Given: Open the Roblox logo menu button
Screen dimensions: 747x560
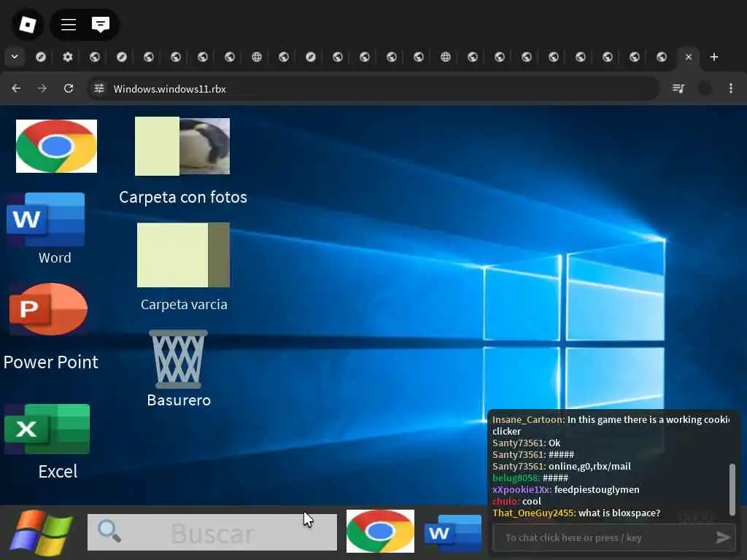Looking at the screenshot, I should click(28, 24).
